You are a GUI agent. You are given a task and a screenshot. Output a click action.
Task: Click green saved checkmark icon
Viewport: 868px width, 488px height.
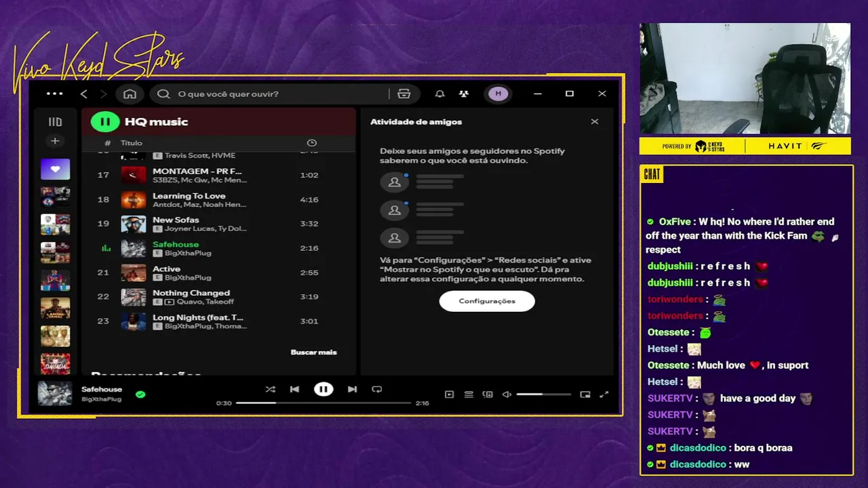pyautogui.click(x=140, y=394)
